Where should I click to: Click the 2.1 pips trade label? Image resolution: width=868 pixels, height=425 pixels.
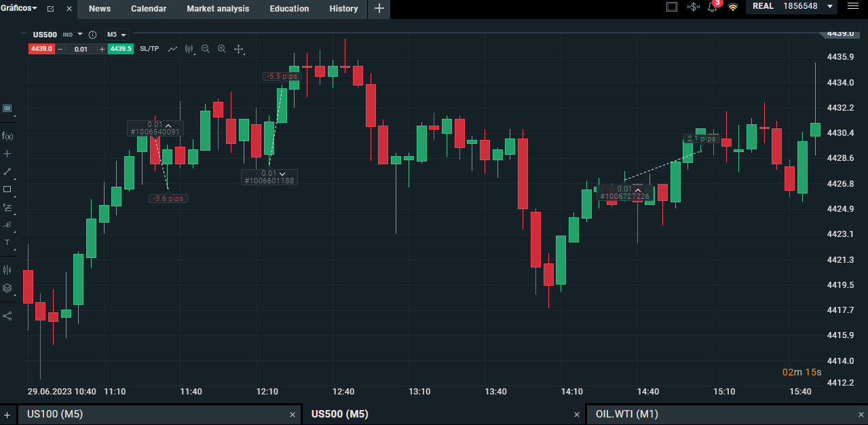tap(700, 138)
